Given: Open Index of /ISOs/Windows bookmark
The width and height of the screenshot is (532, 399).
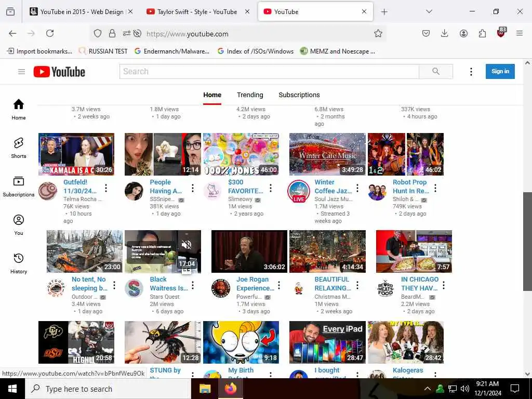Looking at the screenshot, I should [255, 51].
